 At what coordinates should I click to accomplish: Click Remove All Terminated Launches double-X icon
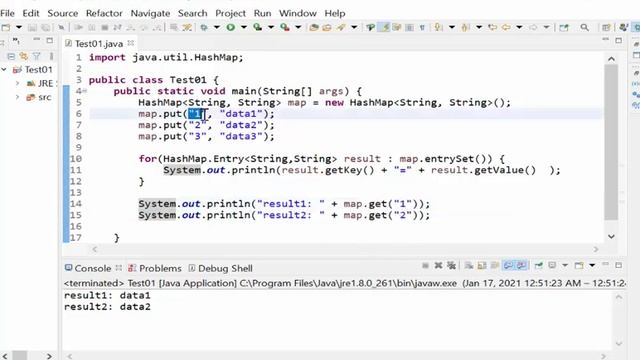point(451,265)
